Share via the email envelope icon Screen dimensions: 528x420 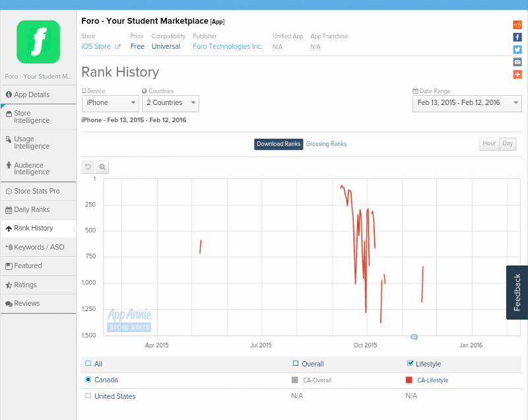(517, 62)
